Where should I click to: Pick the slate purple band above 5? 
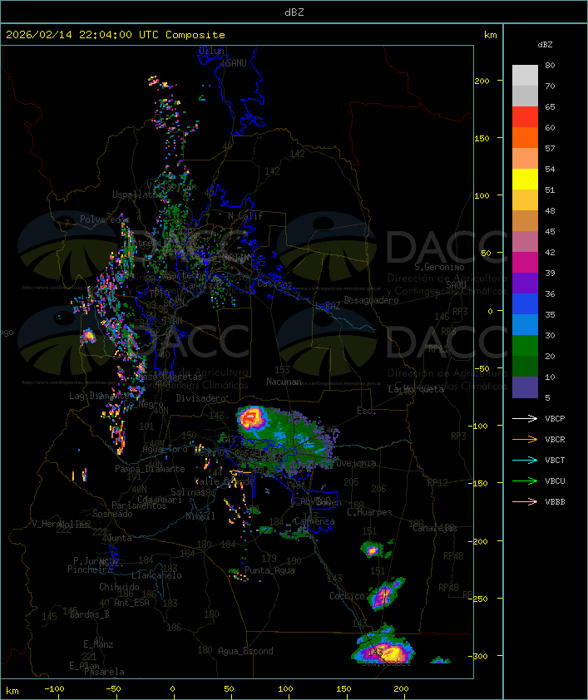pos(525,387)
